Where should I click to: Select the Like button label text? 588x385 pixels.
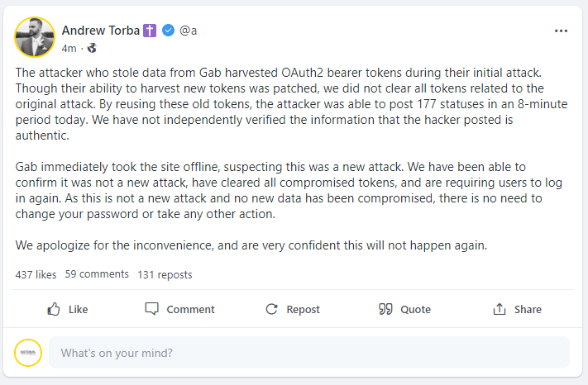click(78, 309)
